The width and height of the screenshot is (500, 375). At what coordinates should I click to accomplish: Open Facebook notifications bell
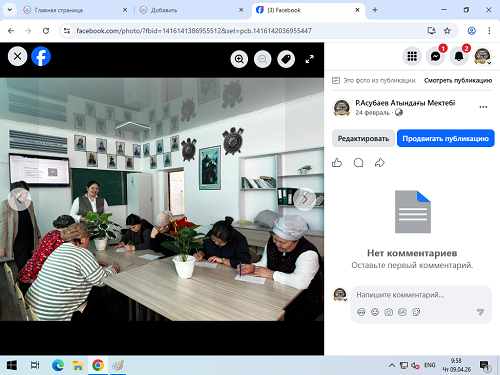coord(459,56)
